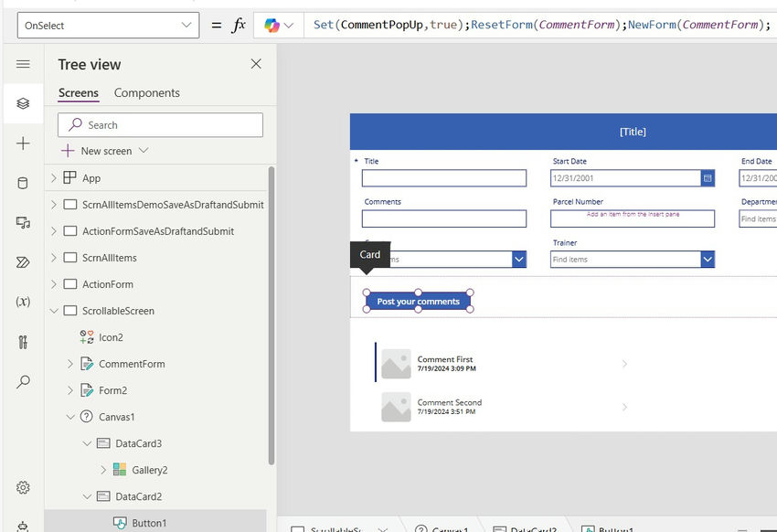
Task: Open the virtual agent bot icon
Action: [23, 526]
